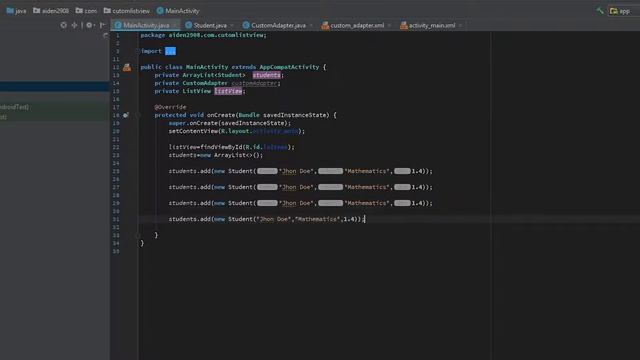Switch to the Student.java tab
The image size is (640, 360).
[210, 25]
